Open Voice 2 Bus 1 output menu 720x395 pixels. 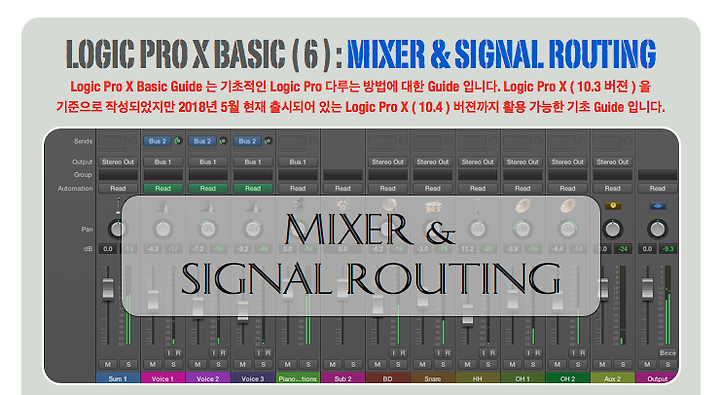pos(208,162)
